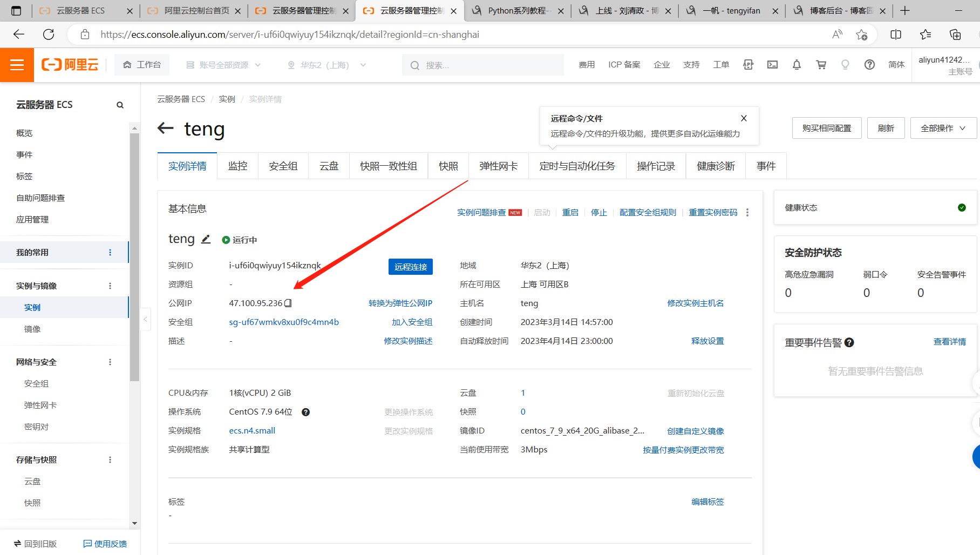Open 配置安全组规则 link

coord(648,212)
